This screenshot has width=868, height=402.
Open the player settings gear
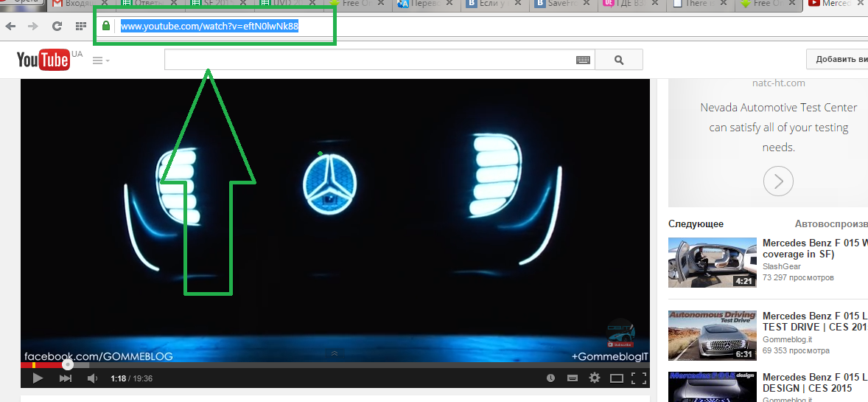pyautogui.click(x=595, y=378)
